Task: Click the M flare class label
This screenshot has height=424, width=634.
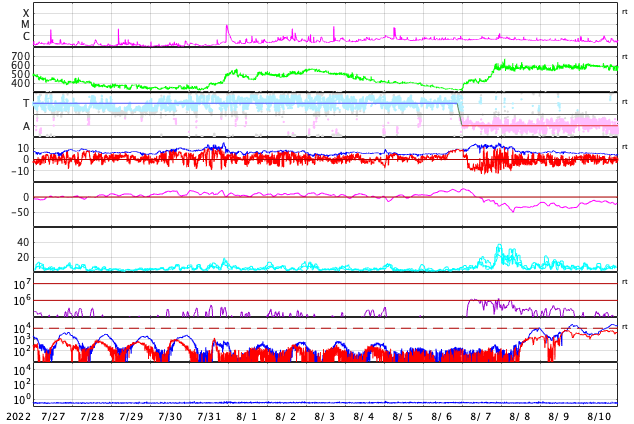Action: pyautogui.click(x=25, y=25)
